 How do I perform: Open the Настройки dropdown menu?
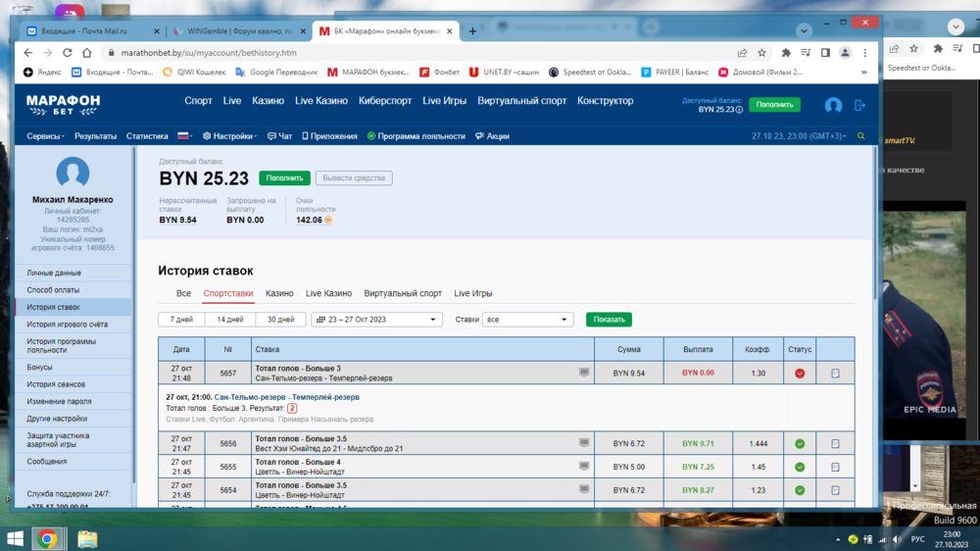click(x=231, y=136)
